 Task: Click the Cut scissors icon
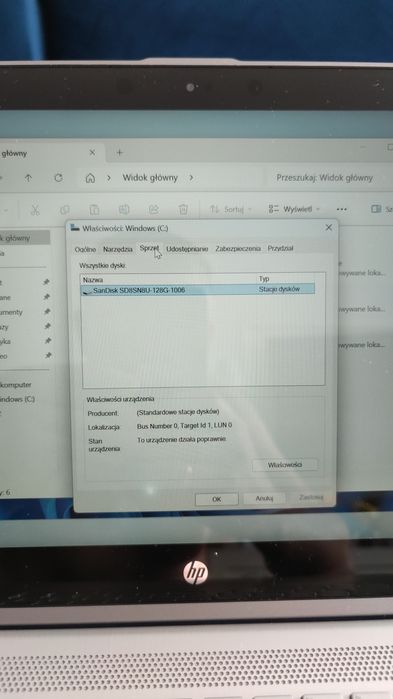(x=35, y=209)
